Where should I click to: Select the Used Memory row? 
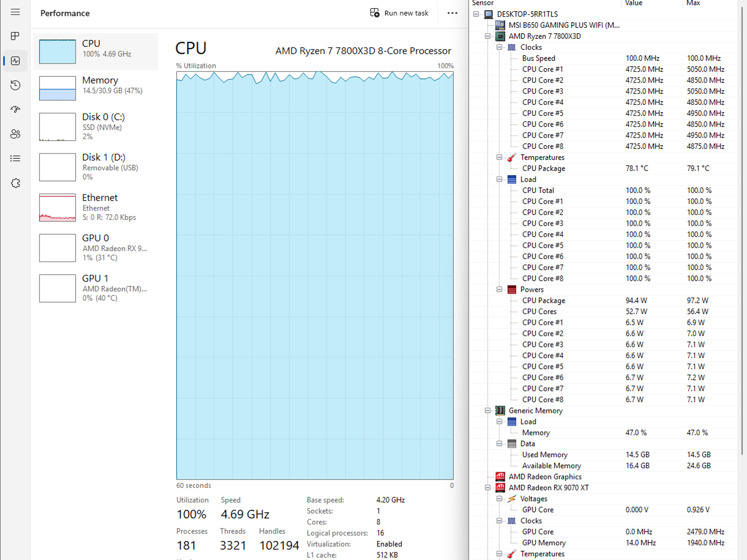point(603,455)
